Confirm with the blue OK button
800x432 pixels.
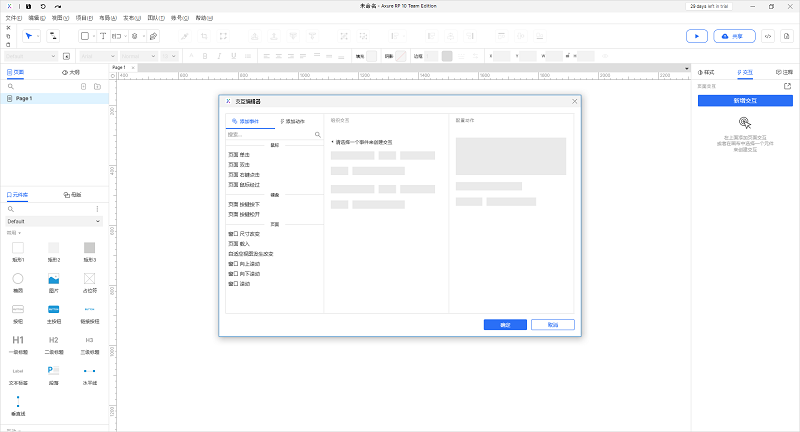pyautogui.click(x=505, y=325)
